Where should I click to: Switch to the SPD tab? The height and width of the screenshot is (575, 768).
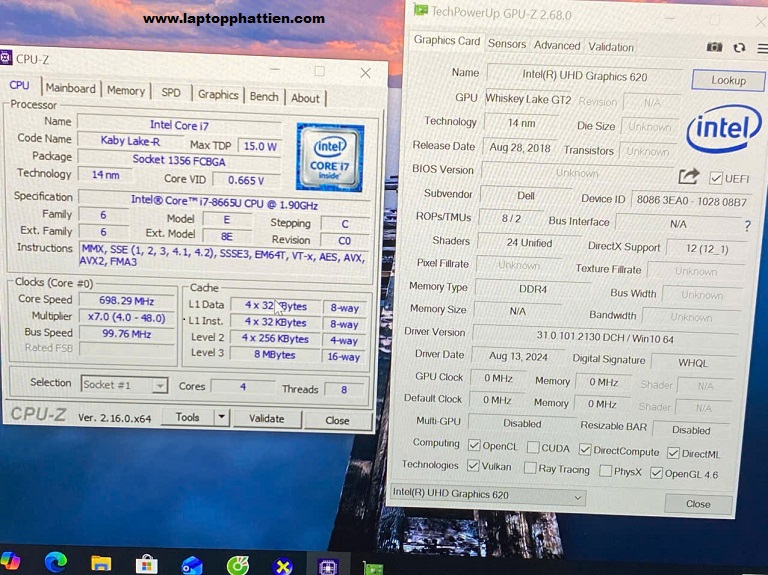pyautogui.click(x=171, y=93)
